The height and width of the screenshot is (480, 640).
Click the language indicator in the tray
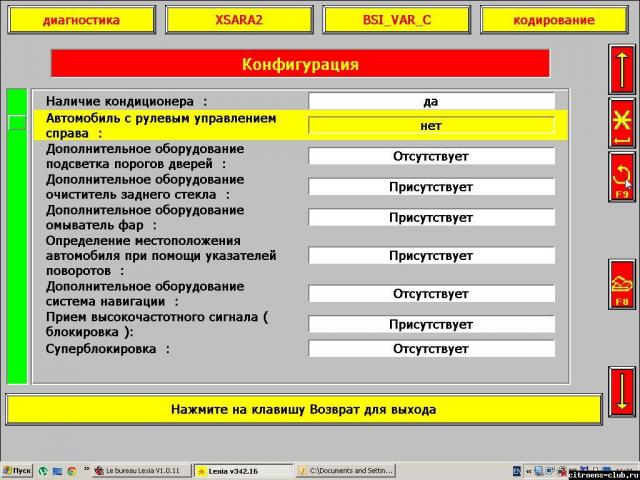(x=517, y=471)
